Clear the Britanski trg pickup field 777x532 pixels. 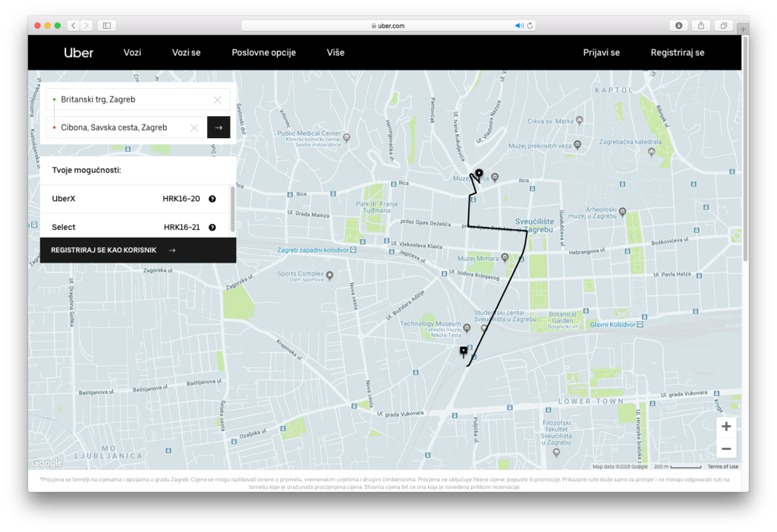(218, 99)
